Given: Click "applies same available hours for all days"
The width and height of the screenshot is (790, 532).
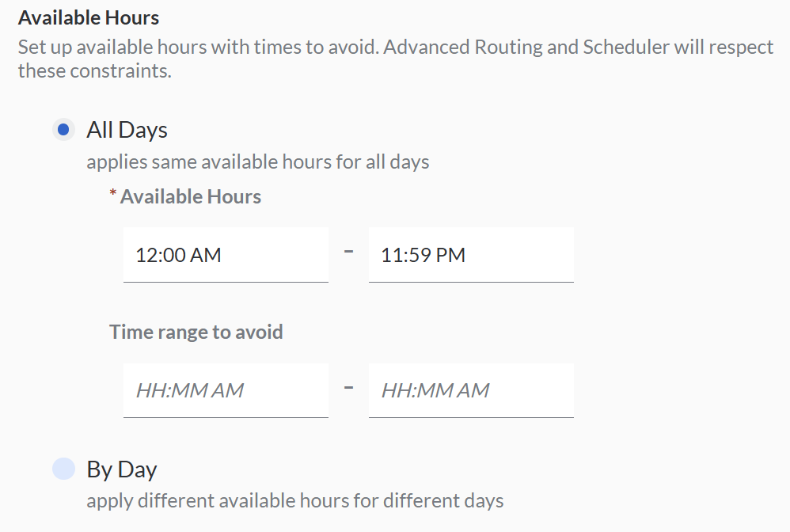Looking at the screenshot, I should tap(258, 162).
